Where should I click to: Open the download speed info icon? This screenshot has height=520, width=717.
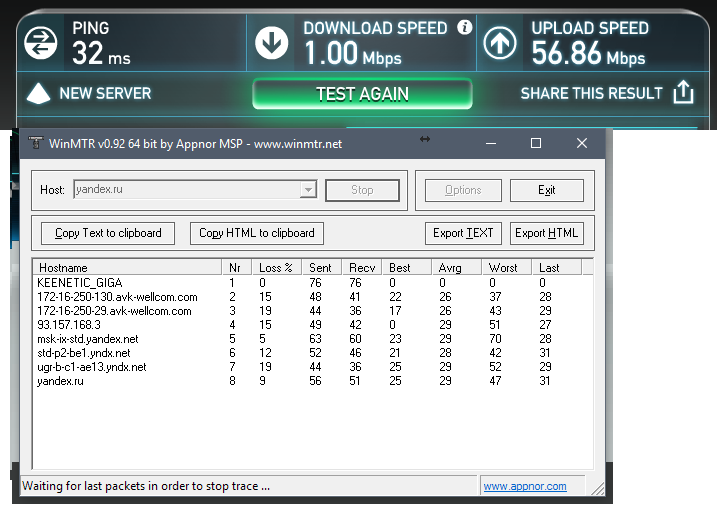click(x=465, y=27)
